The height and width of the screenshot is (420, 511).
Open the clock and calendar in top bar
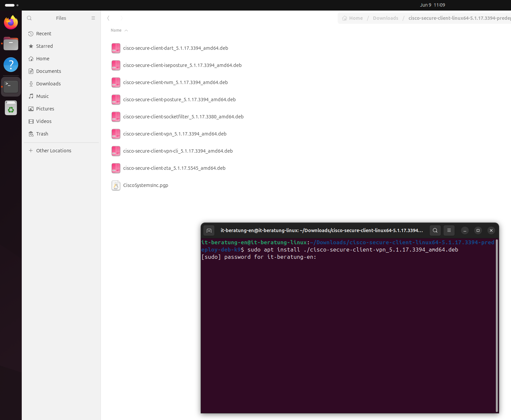(432, 5)
